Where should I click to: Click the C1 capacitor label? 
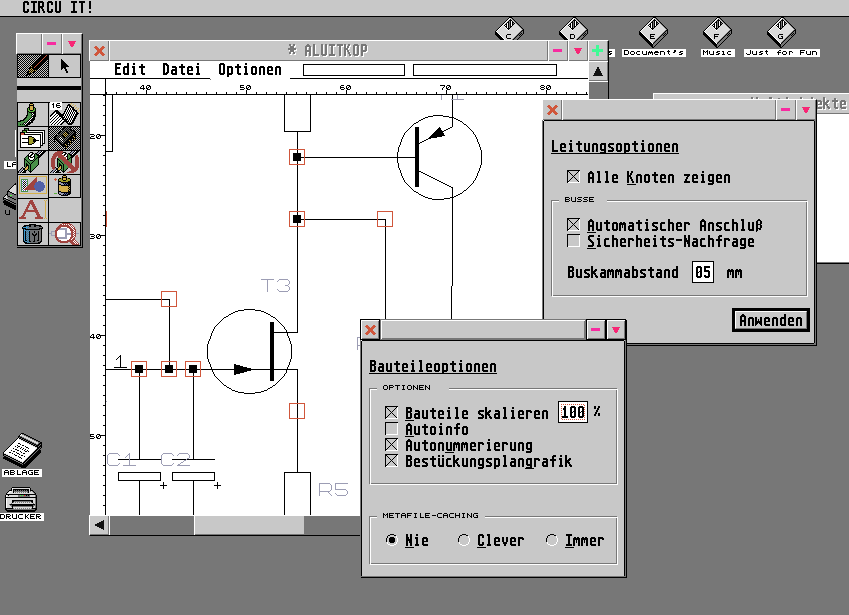pyautogui.click(x=121, y=460)
